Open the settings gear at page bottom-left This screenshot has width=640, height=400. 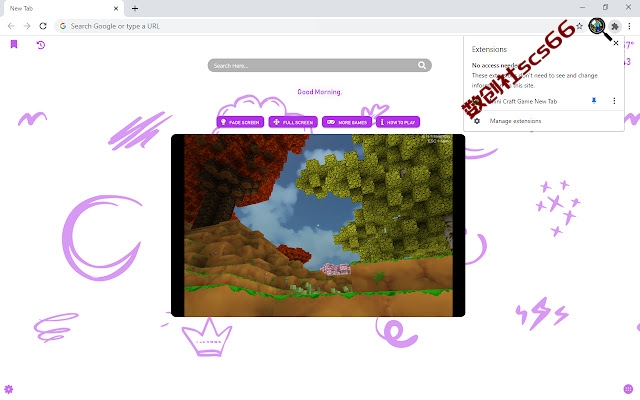click(x=9, y=389)
